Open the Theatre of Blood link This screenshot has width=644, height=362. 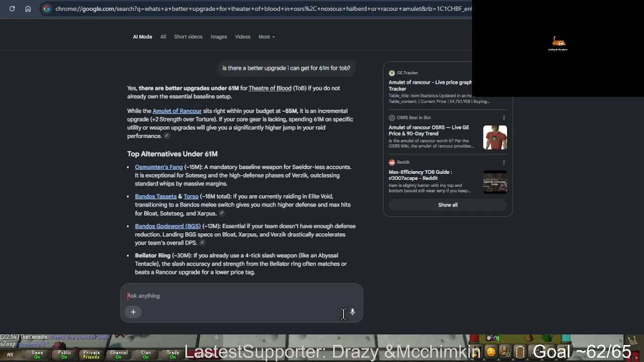click(x=270, y=88)
